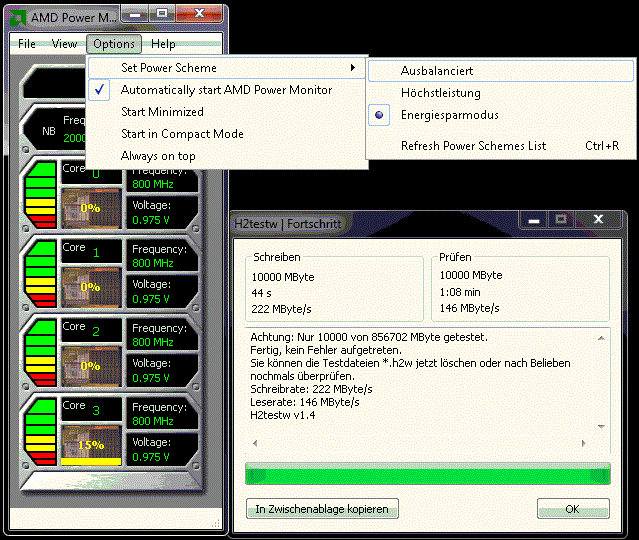The width and height of the screenshot is (639, 540).
Task: Enable Start Minimized option
Action: (226, 112)
